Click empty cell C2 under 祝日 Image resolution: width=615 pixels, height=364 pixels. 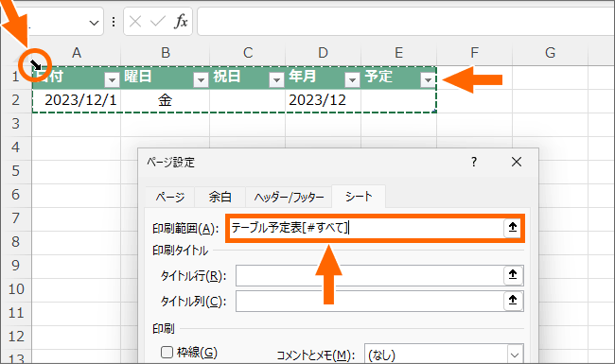click(248, 100)
